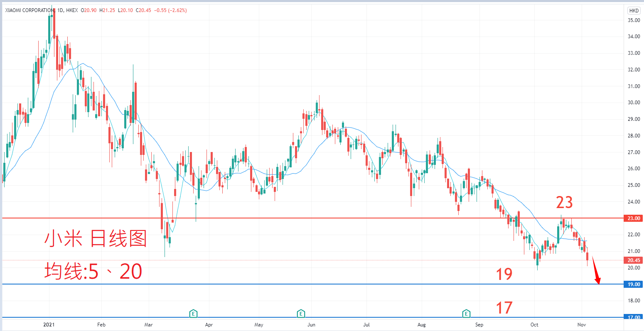Select the red 23.00 price label
644x331 pixels.
tap(634, 218)
